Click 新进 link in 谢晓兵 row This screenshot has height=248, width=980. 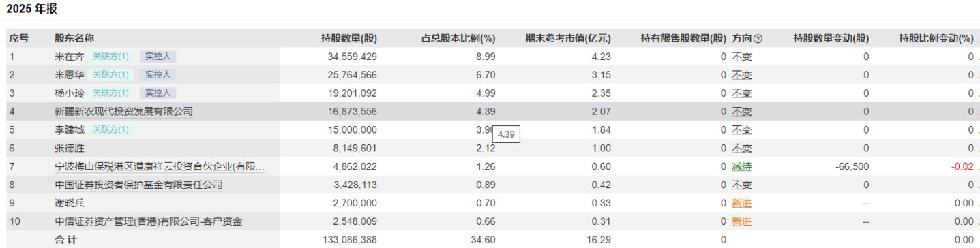tap(742, 203)
